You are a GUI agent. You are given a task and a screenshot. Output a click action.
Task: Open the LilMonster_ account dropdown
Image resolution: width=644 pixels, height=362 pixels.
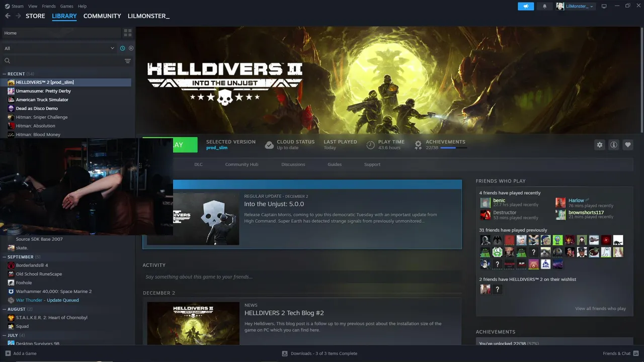pyautogui.click(x=575, y=6)
